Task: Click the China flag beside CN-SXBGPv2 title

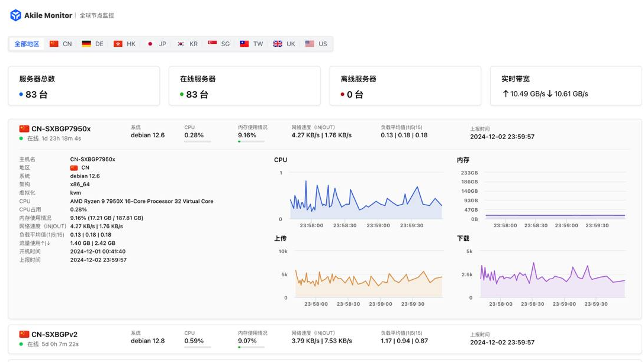Action: point(24,334)
